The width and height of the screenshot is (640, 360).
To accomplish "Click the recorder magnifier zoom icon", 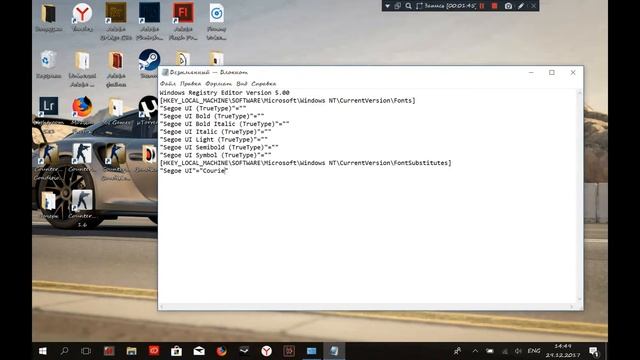I will tap(409, 6).
